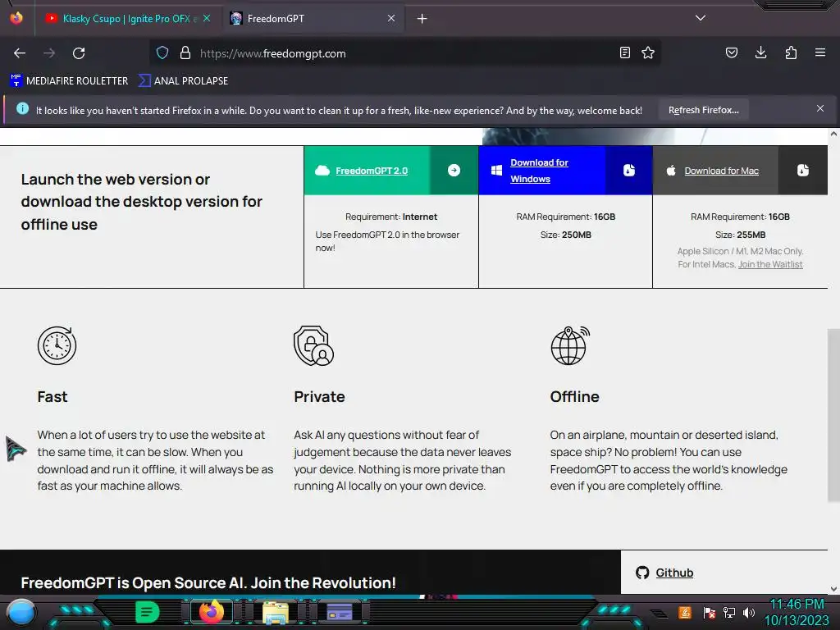This screenshot has width=840, height=630.
Task: Click the Fast heading text
Action: point(52,397)
